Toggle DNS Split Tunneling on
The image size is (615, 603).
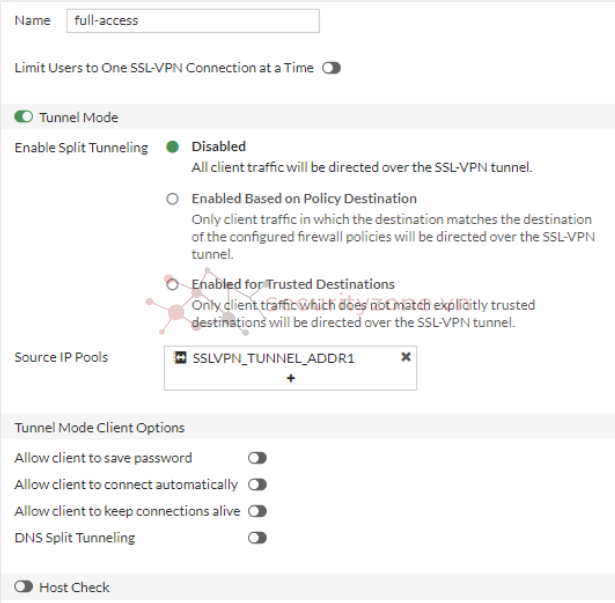pos(257,538)
